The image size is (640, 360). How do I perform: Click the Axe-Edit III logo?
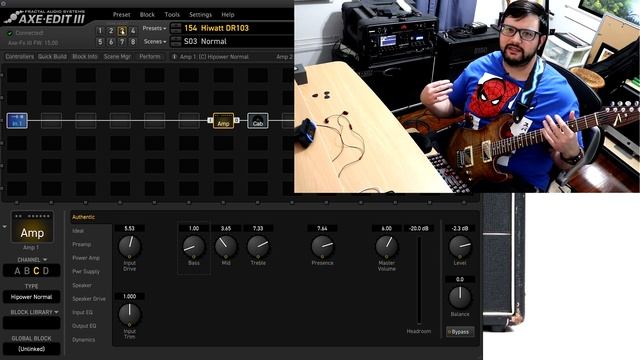45,17
